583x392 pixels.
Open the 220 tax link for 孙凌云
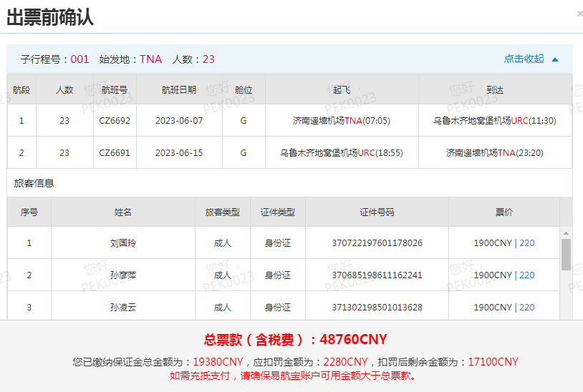pos(526,308)
